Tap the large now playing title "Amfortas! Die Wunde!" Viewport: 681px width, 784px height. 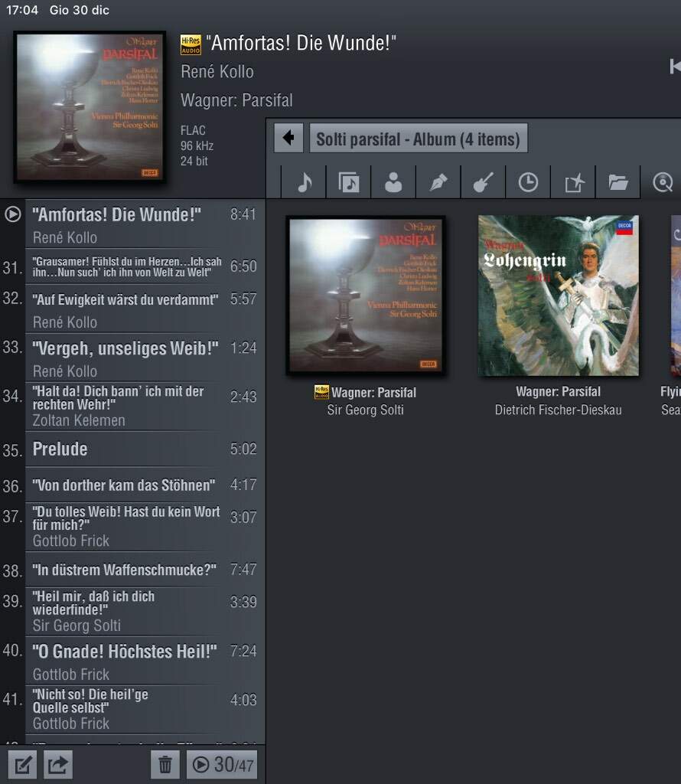click(301, 43)
